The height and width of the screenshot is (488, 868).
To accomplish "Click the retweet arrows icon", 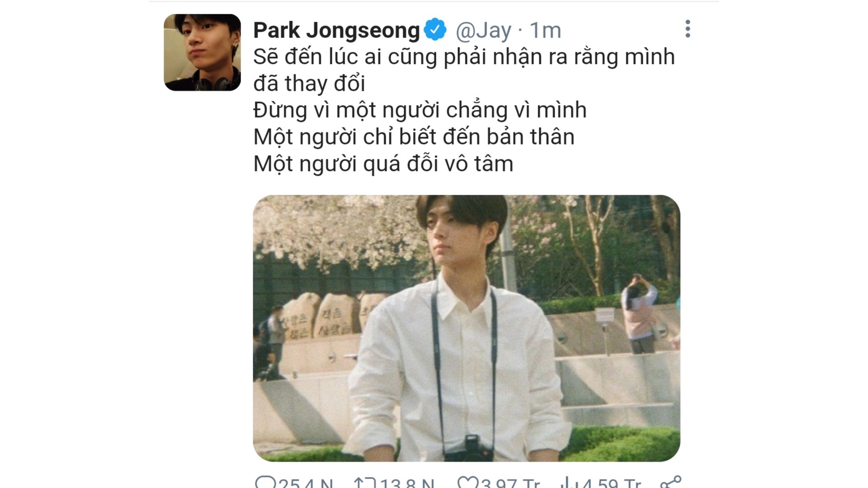I will pos(365,483).
